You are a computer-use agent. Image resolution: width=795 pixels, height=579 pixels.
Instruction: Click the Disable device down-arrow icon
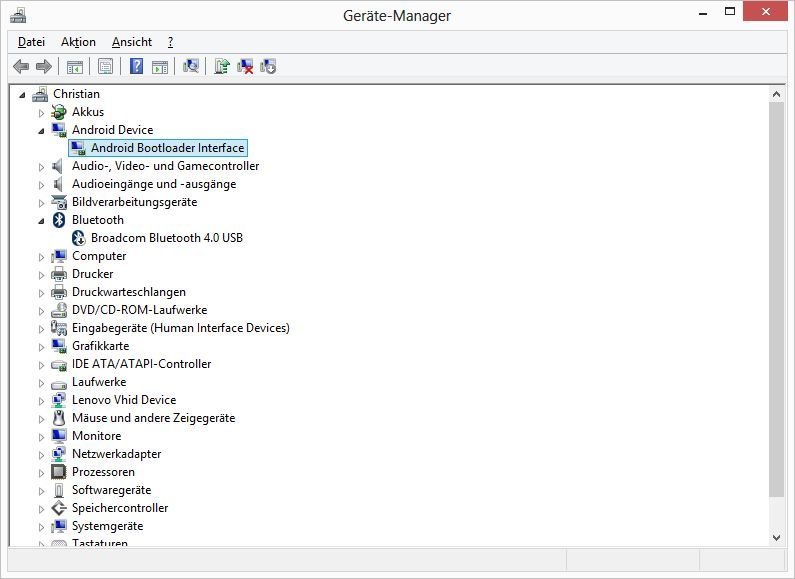pyautogui.click(x=268, y=66)
